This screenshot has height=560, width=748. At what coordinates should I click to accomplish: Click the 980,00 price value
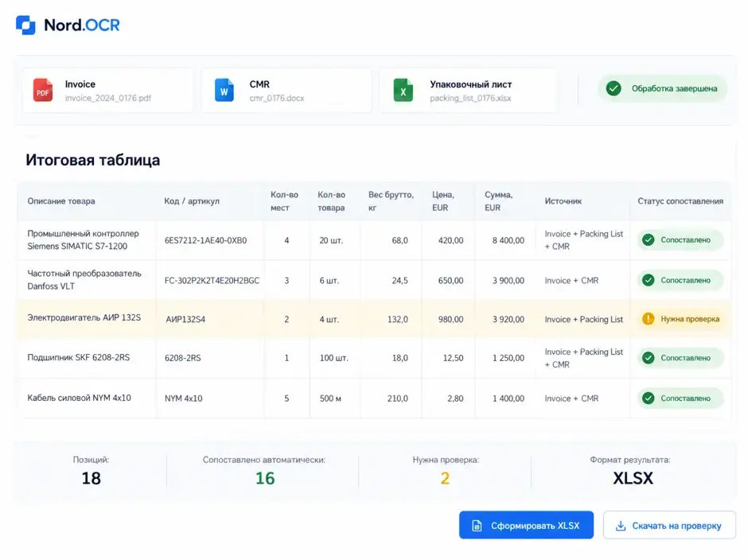pos(451,319)
